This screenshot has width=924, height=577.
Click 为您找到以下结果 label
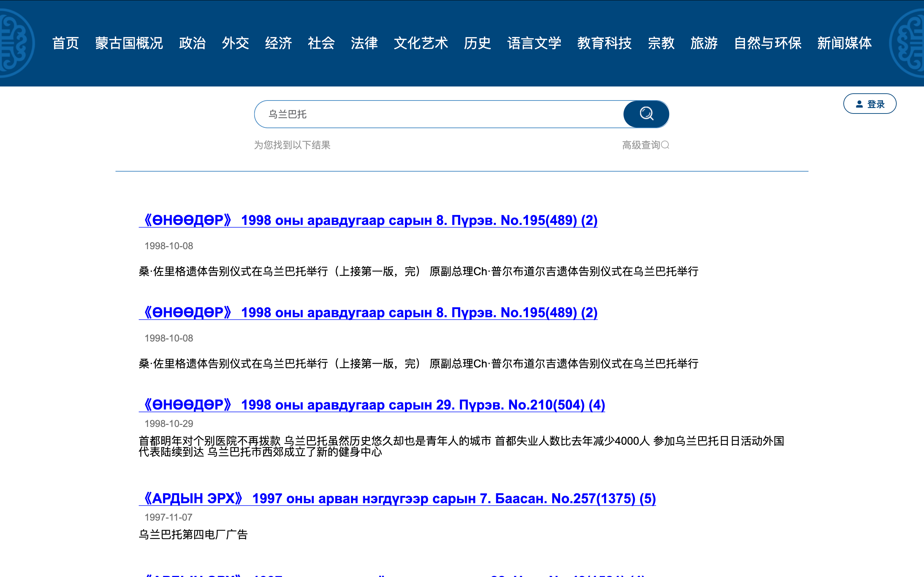(292, 145)
